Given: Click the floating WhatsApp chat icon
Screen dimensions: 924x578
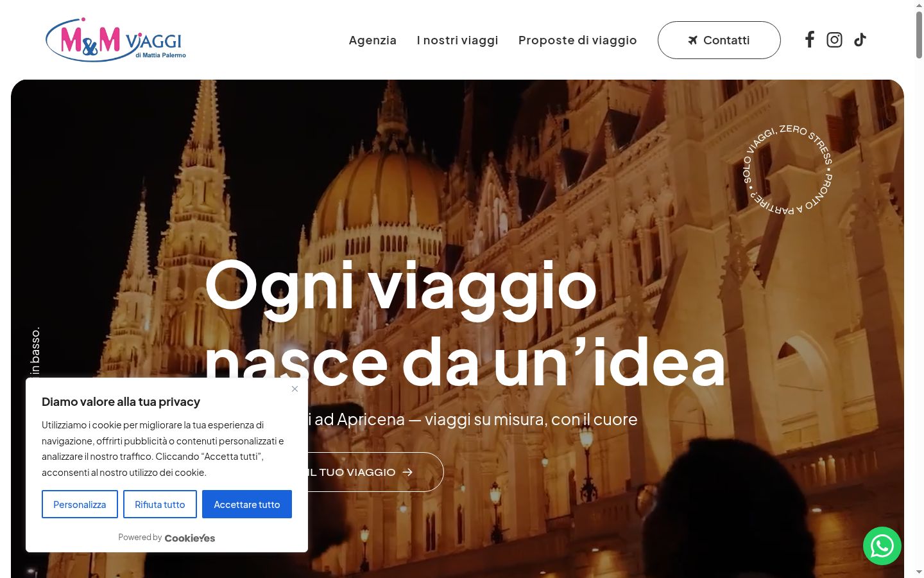Looking at the screenshot, I should (x=882, y=546).
